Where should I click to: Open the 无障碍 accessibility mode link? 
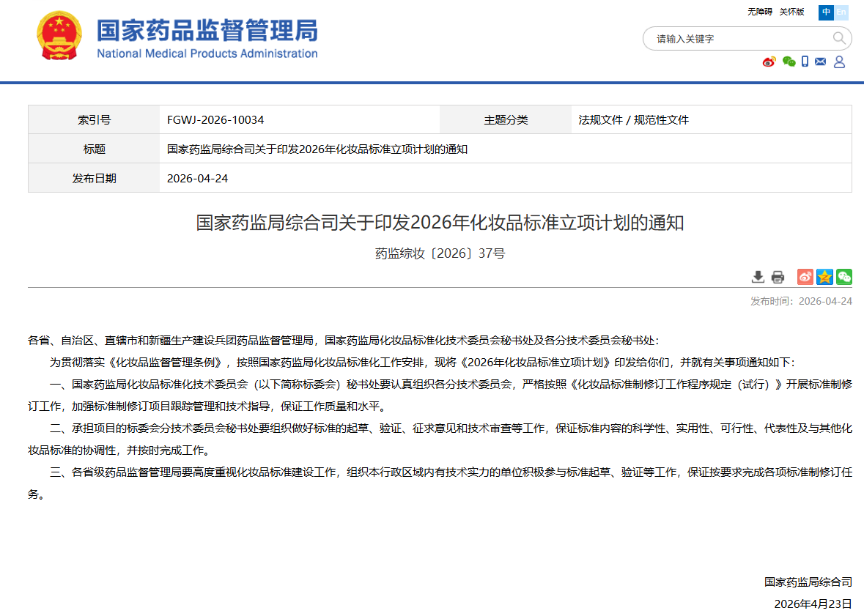point(759,12)
